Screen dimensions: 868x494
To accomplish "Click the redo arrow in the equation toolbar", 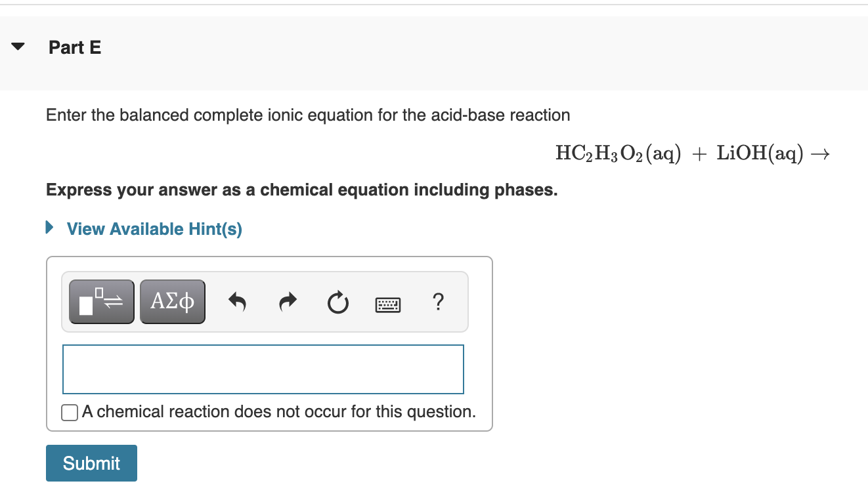I will (x=287, y=301).
